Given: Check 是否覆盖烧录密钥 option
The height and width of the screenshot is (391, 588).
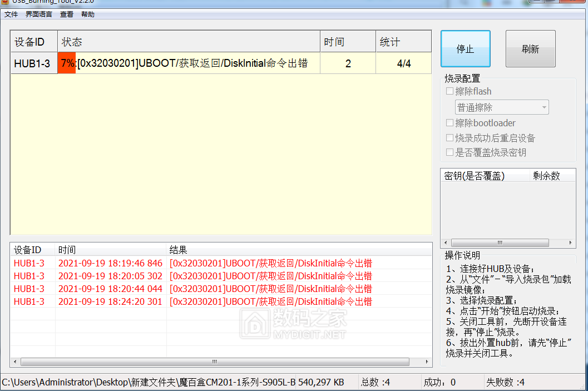Looking at the screenshot, I should click(x=449, y=152).
